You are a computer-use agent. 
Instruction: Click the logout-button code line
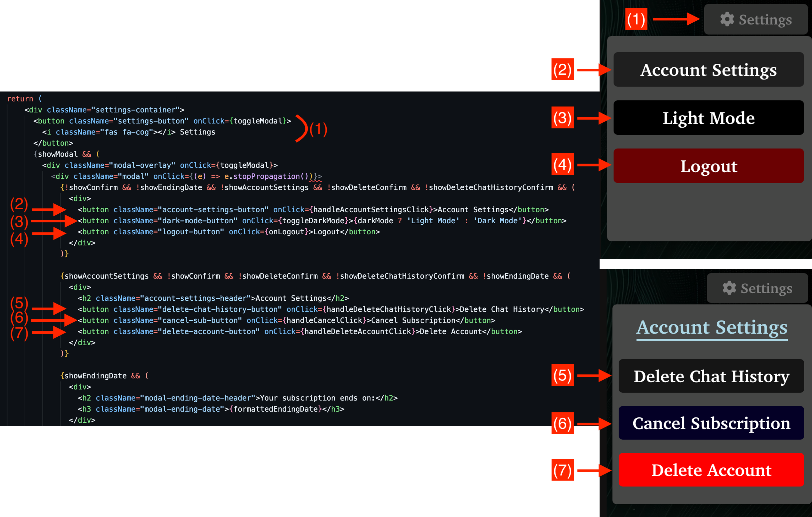229,232
